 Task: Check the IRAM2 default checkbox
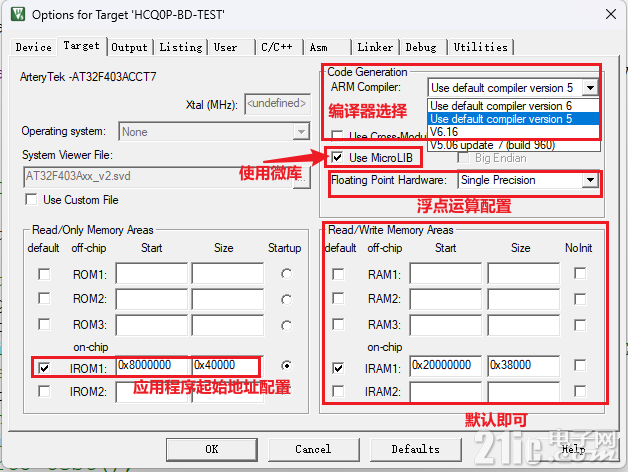click(x=338, y=391)
